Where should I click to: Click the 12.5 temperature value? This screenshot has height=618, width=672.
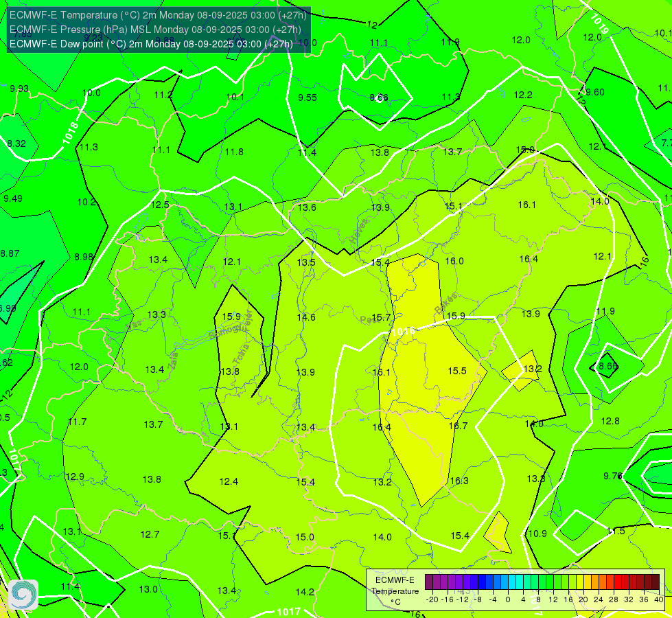pyautogui.click(x=160, y=205)
